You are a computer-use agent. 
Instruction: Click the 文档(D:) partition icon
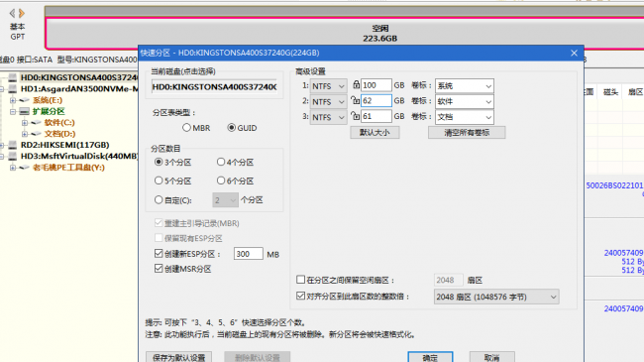pyautogui.click(x=36, y=133)
